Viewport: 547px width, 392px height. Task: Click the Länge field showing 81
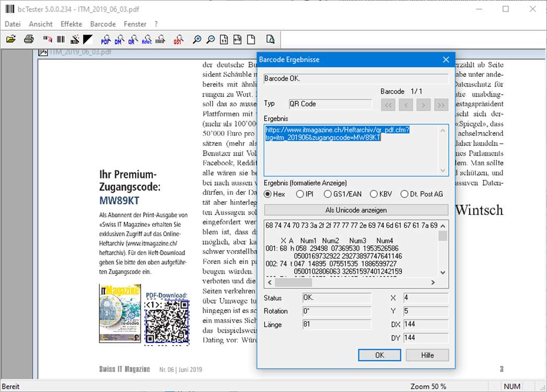pos(337,324)
